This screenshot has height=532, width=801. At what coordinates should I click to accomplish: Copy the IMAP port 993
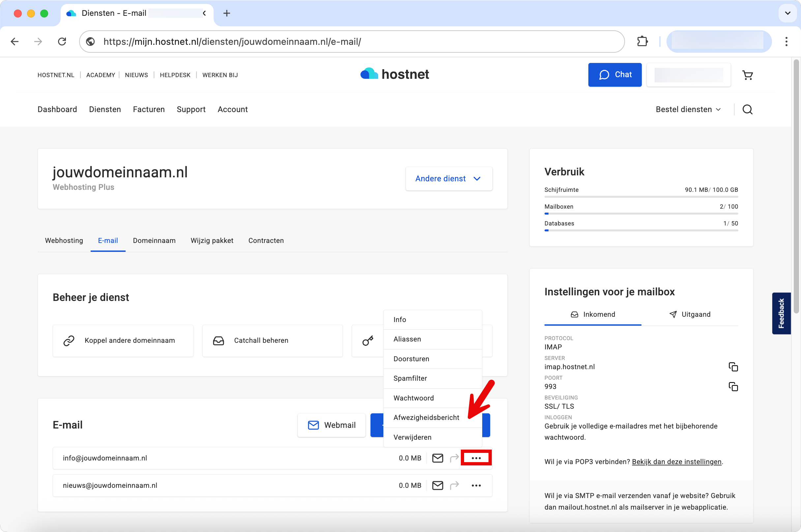[x=733, y=386]
